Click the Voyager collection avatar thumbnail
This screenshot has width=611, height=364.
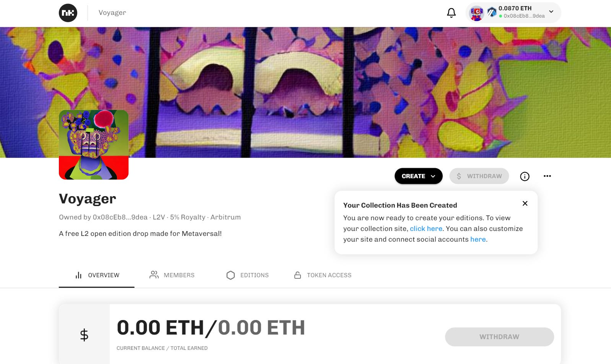(x=94, y=145)
